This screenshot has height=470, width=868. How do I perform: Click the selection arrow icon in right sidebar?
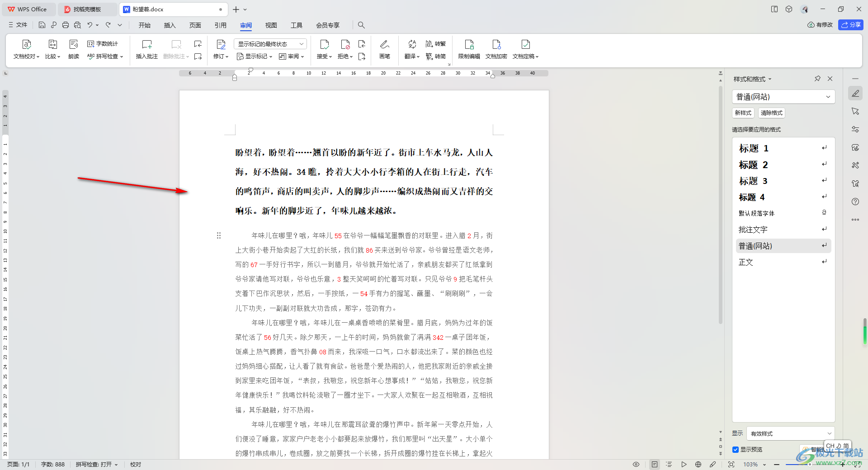[x=855, y=111]
